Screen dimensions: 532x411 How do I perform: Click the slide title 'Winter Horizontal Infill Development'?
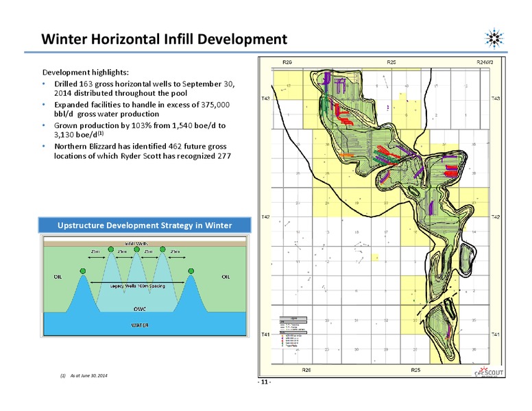[x=165, y=39]
